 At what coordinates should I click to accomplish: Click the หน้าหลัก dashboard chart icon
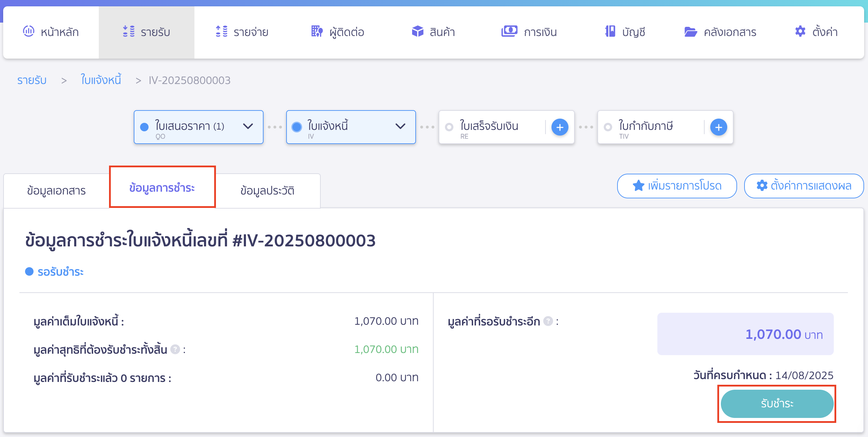[29, 31]
